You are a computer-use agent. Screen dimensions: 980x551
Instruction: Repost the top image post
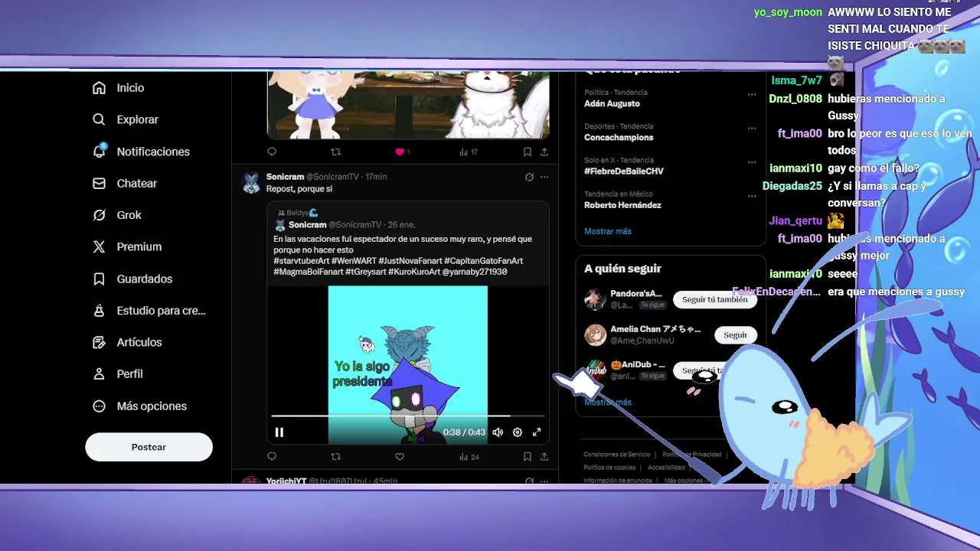click(335, 152)
